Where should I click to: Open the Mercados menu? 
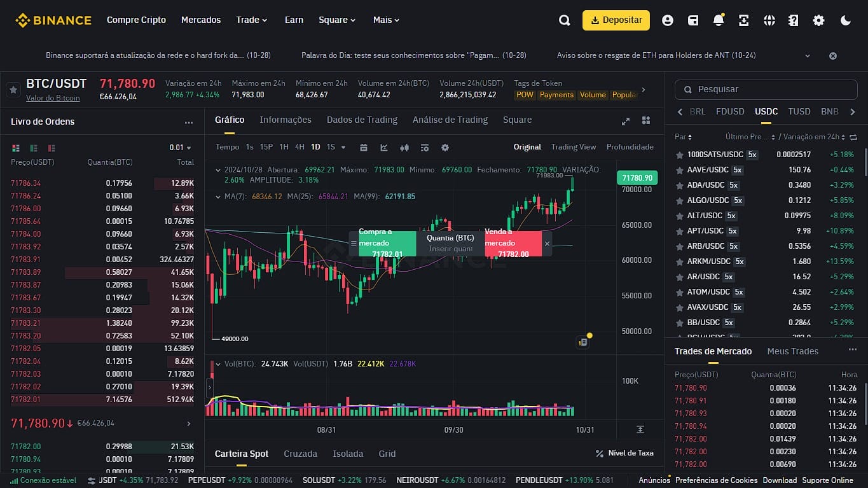(x=201, y=20)
